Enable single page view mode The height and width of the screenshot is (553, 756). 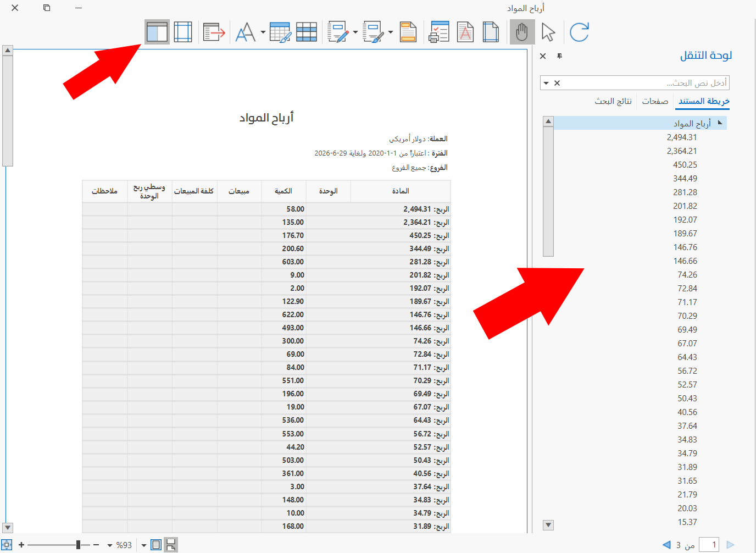[x=156, y=545]
